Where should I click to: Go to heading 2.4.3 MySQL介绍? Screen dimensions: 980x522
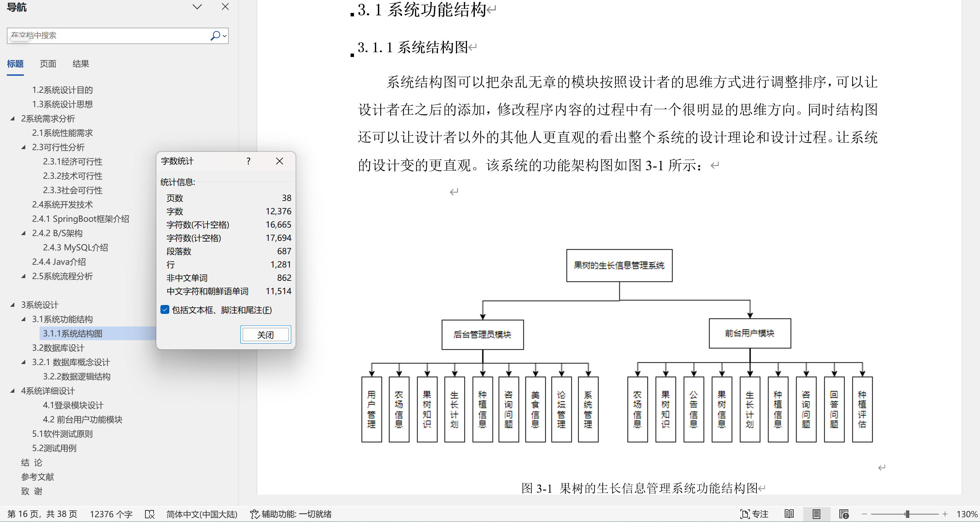click(x=75, y=247)
